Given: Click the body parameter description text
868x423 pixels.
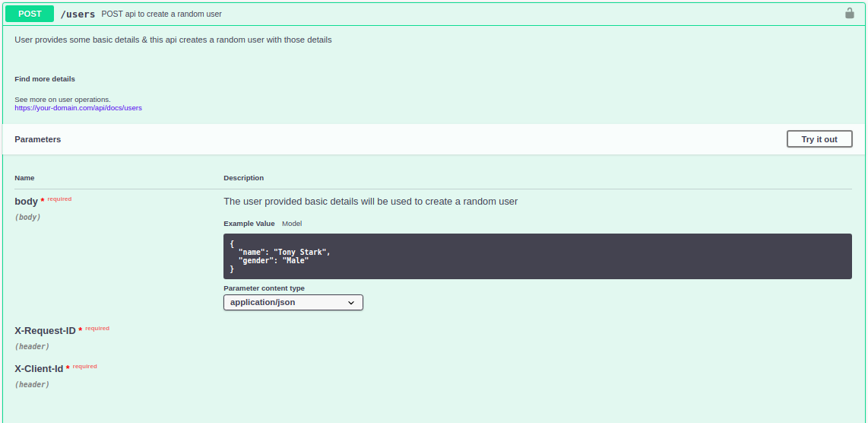Looking at the screenshot, I should (x=370, y=202).
